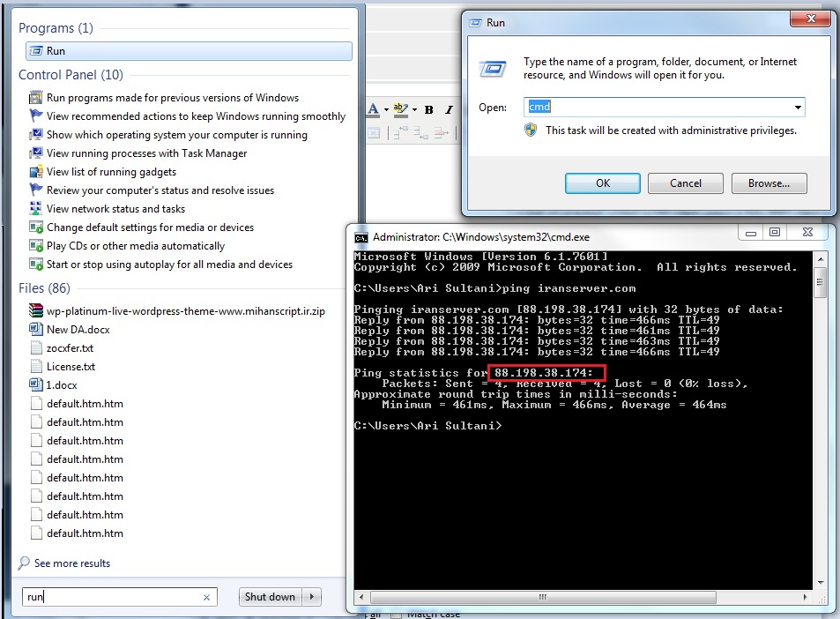Image resolution: width=840 pixels, height=619 pixels.
Task: Open the New DA.docx file
Action: tap(70, 330)
